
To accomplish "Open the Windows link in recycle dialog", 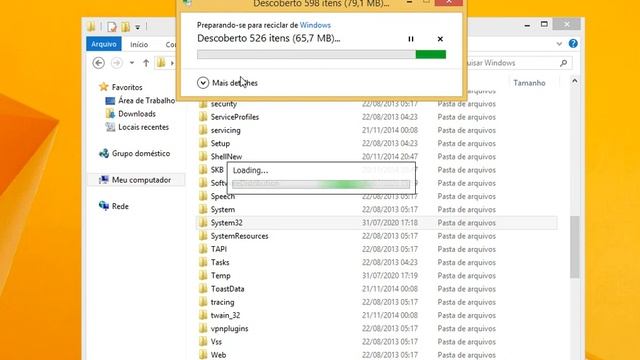I will coord(315,25).
